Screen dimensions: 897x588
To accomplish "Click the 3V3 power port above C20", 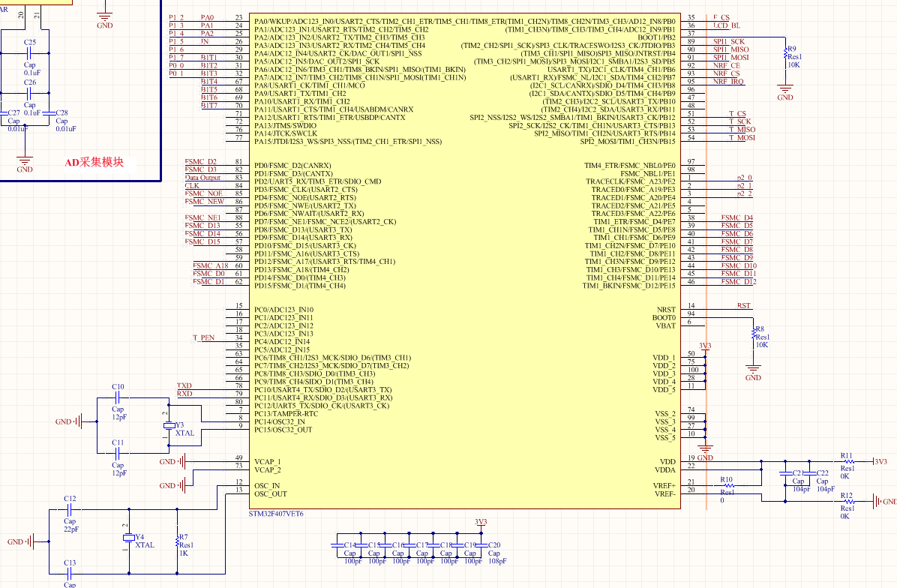I will pos(481,523).
